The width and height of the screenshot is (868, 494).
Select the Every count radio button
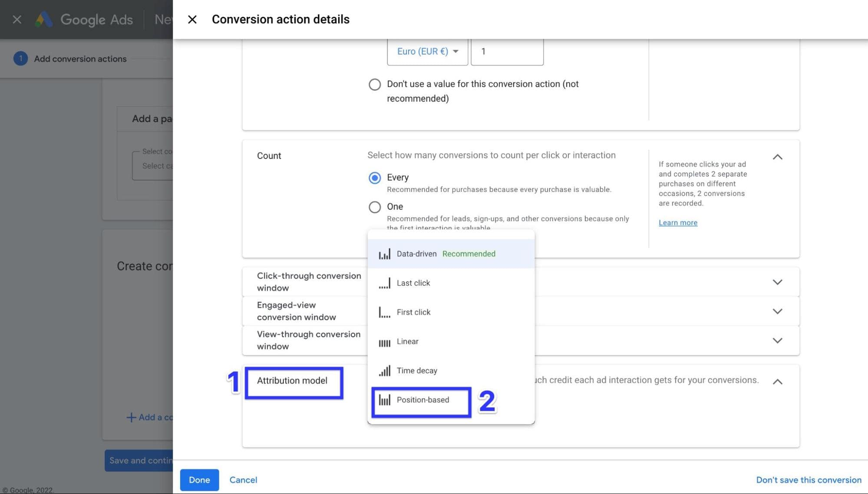point(375,178)
